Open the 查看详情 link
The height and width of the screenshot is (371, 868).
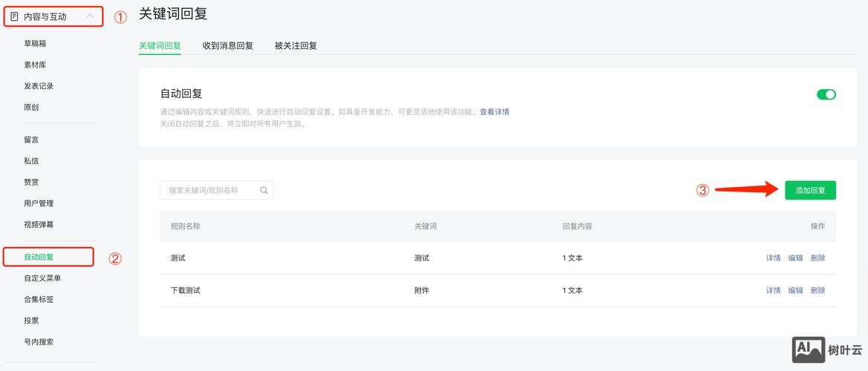pyautogui.click(x=495, y=112)
